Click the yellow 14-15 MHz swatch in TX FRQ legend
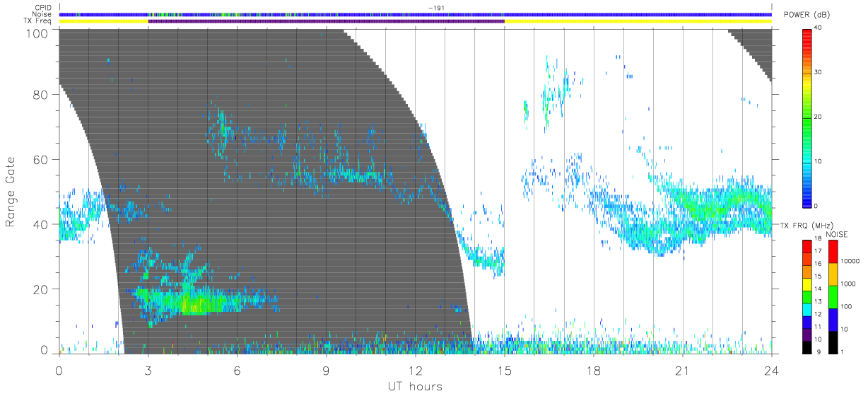 coord(807,284)
